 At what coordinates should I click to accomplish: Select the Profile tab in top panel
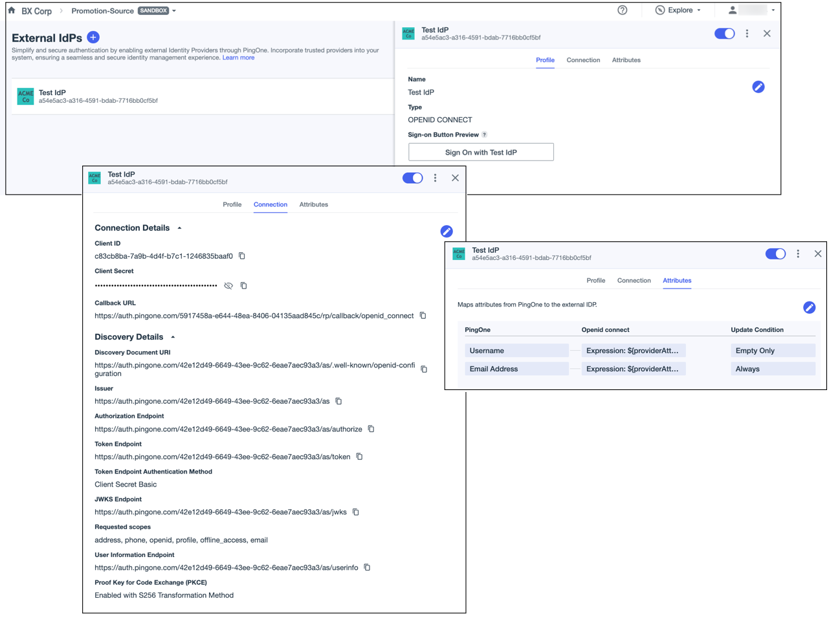click(x=546, y=60)
